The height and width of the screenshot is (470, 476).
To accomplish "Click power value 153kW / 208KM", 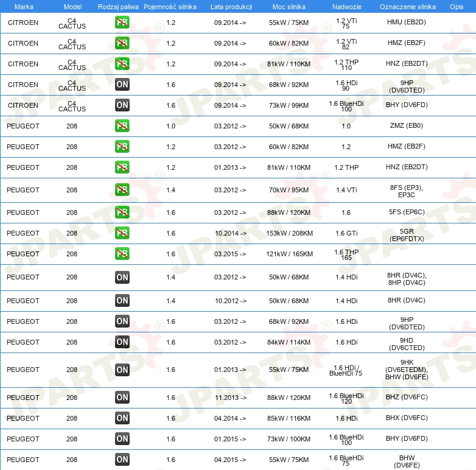I will [289, 233].
